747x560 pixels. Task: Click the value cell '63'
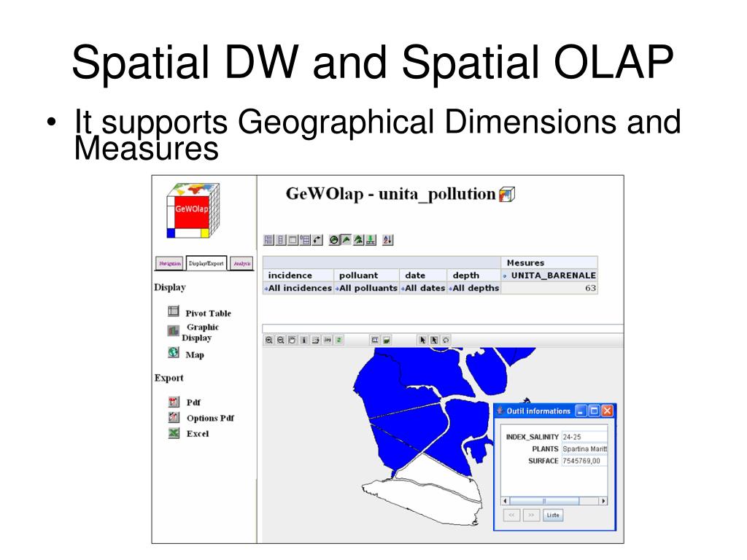tap(549, 288)
